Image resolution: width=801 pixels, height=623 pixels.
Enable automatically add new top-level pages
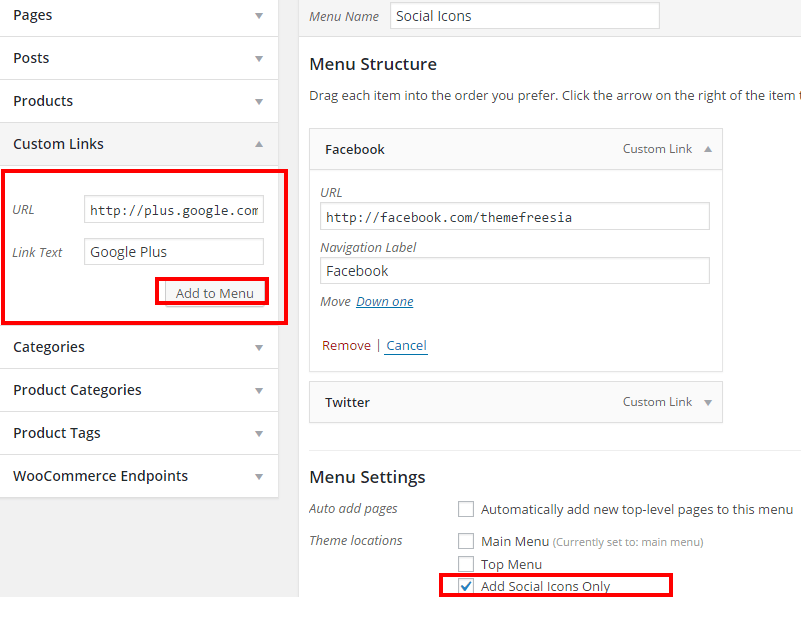[x=466, y=509]
